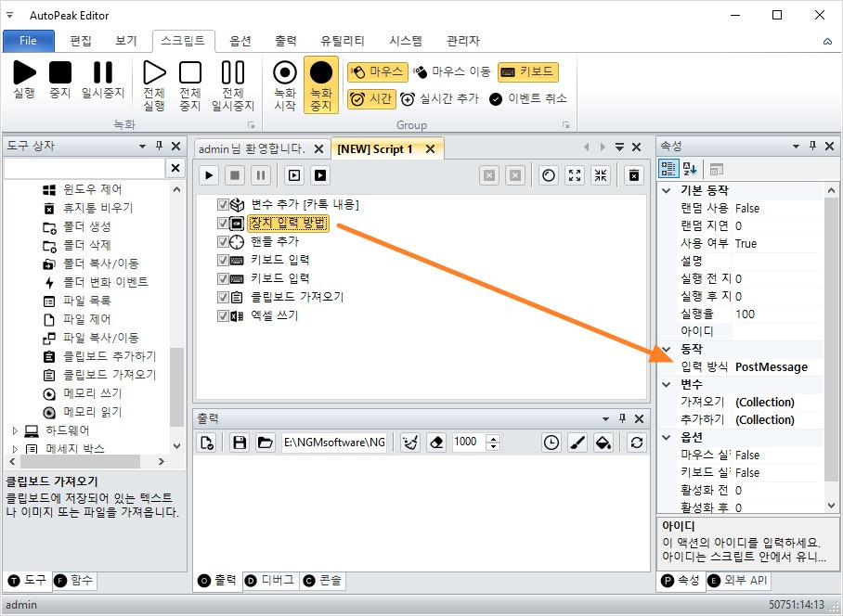This screenshot has height=616, width=843.
Task: Click the new file icon in output toolbar
Action: pos(206,443)
